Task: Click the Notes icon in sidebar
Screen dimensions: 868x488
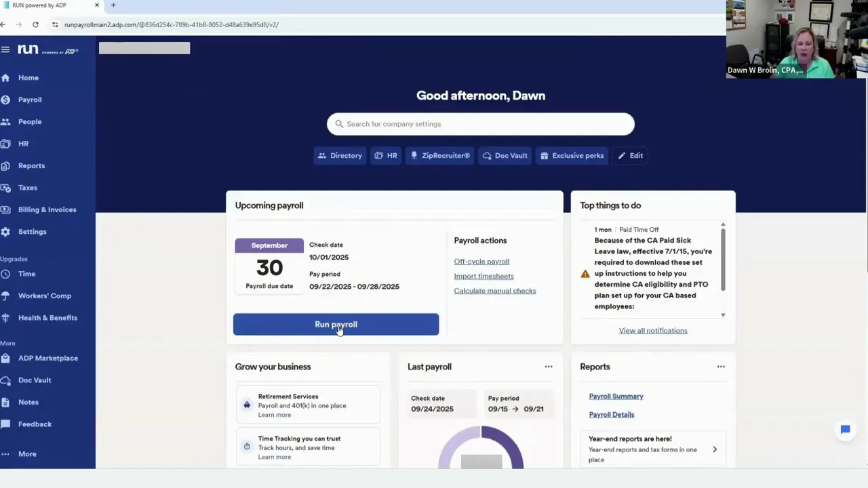Action: tap(5, 403)
